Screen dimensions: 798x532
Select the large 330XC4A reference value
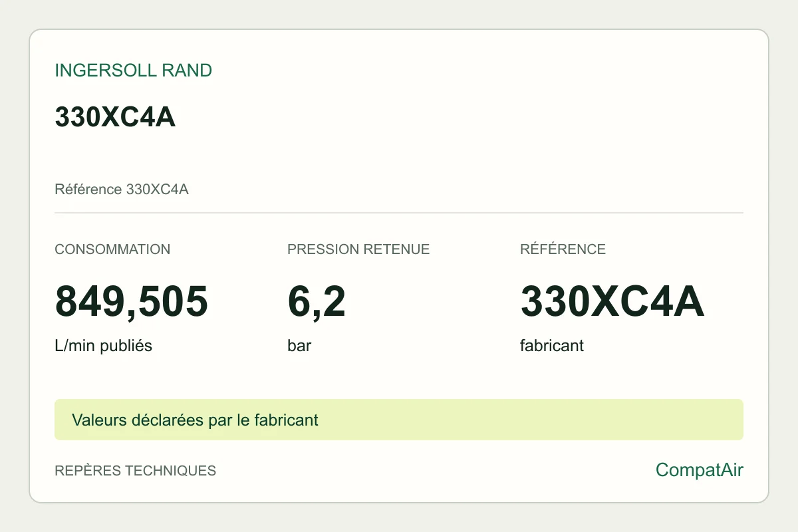click(x=612, y=301)
